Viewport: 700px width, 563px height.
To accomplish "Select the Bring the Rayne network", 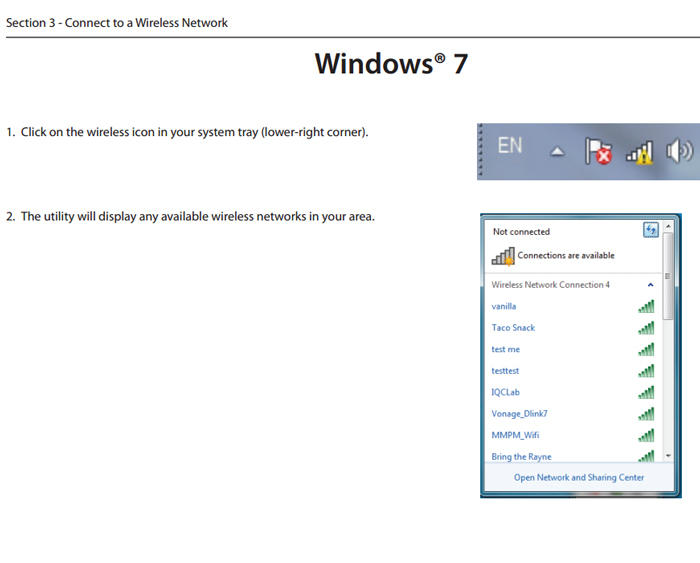I will 573,455.
